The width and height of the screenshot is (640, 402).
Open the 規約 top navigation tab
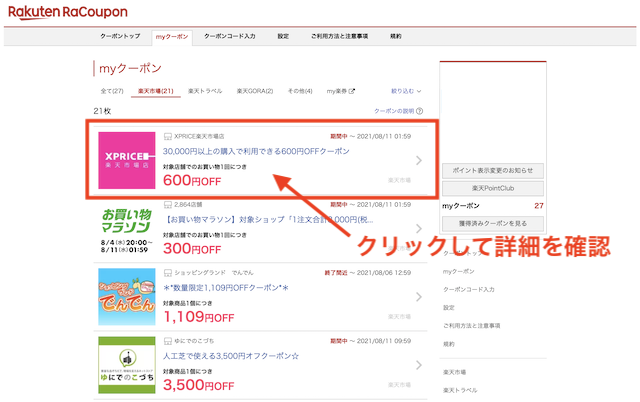coord(396,36)
